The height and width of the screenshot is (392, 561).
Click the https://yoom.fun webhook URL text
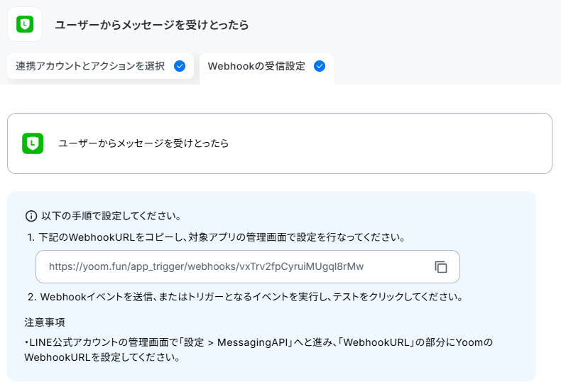[207, 266]
